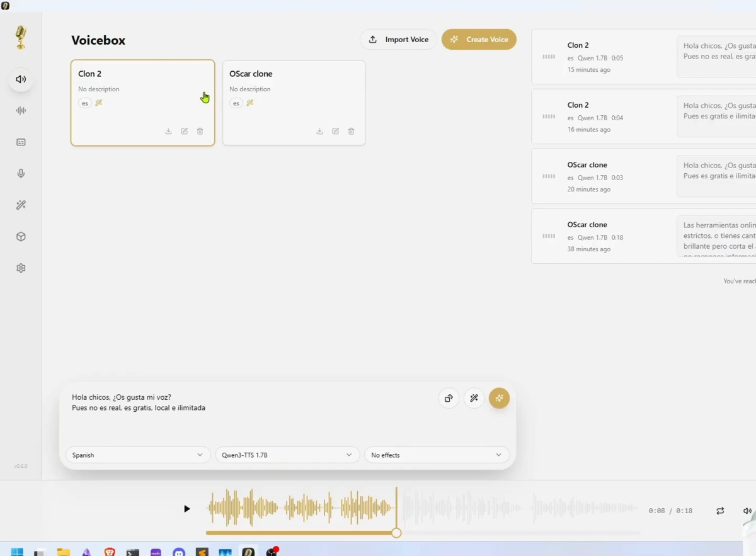Viewport: 756px width, 556px height.
Task: Open the Generate speaker tab in sidebar
Action: 21,79
